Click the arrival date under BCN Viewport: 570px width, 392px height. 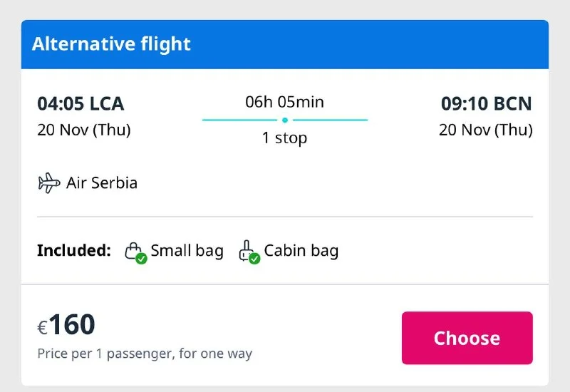(485, 130)
